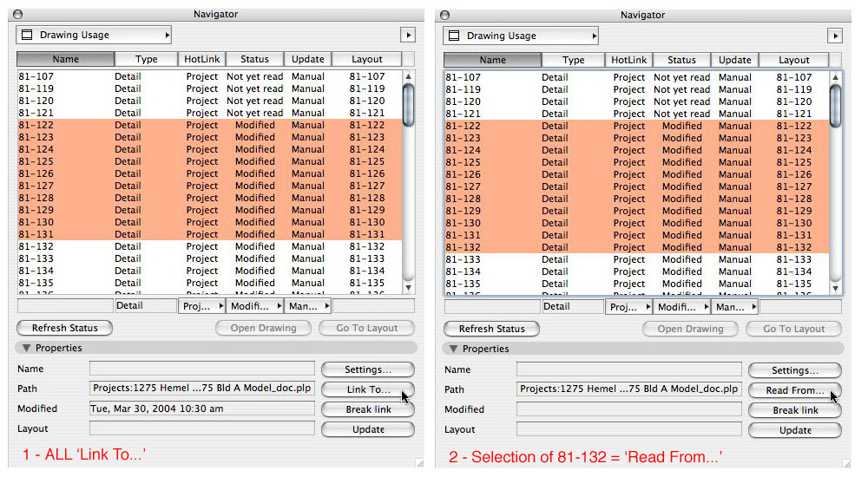This screenshot has height=477, width=868.
Task: Click 'Not yet read' status of 81-107 right Navigator
Action: coord(681,77)
